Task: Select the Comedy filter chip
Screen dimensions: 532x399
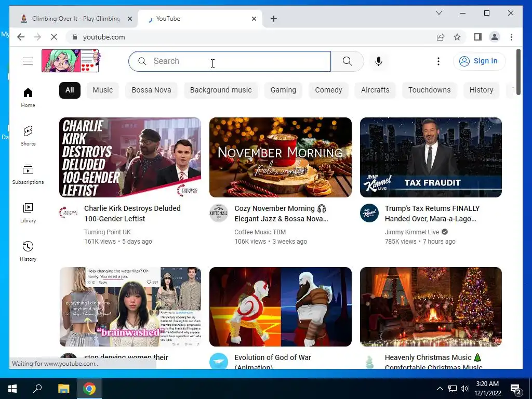Action: (328, 90)
